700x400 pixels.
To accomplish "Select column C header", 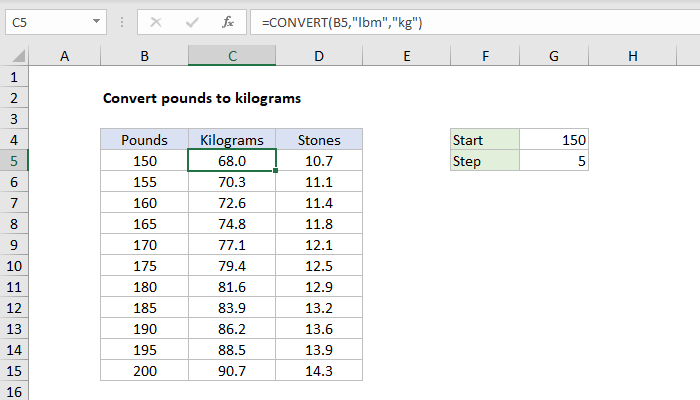I will 232,57.
